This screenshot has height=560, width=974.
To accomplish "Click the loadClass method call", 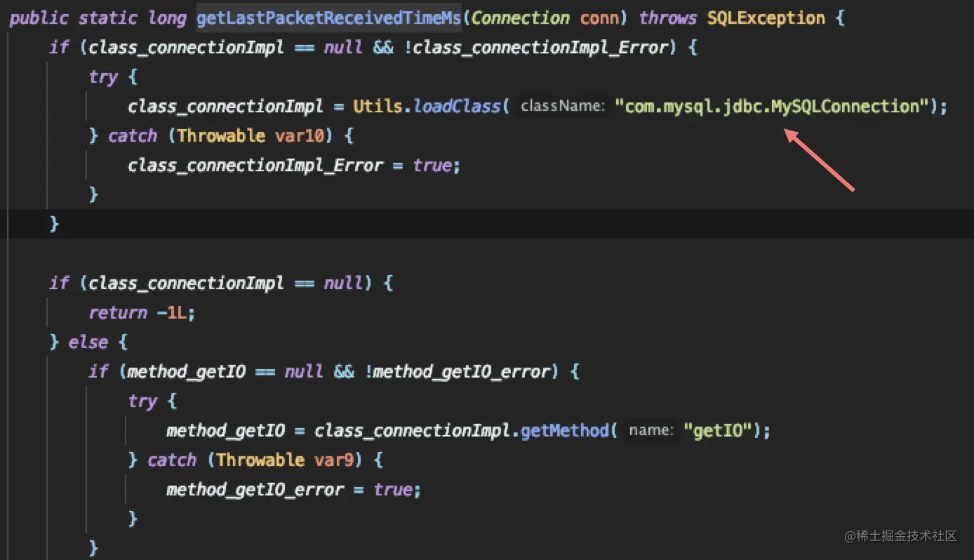I will [456, 106].
